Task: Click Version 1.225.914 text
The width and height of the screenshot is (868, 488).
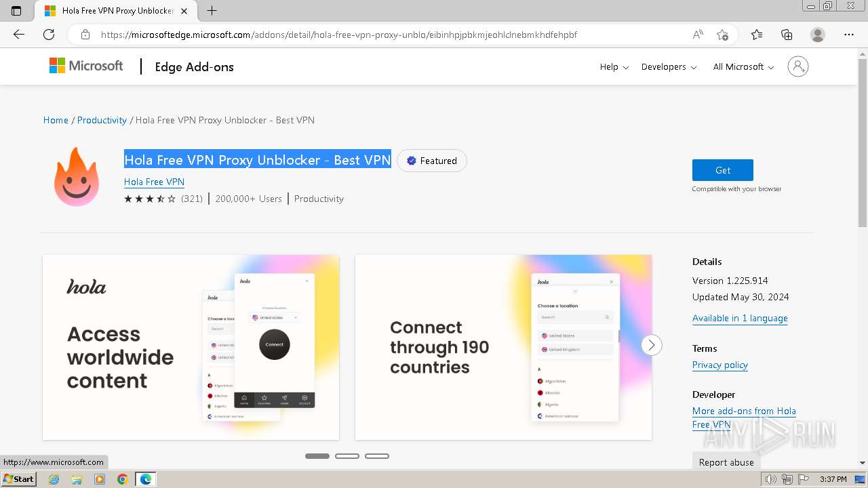Action: coord(730,281)
